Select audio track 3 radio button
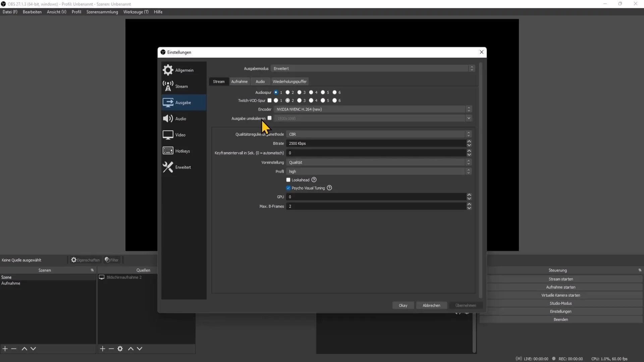This screenshot has width=644, height=362. coord(300,93)
